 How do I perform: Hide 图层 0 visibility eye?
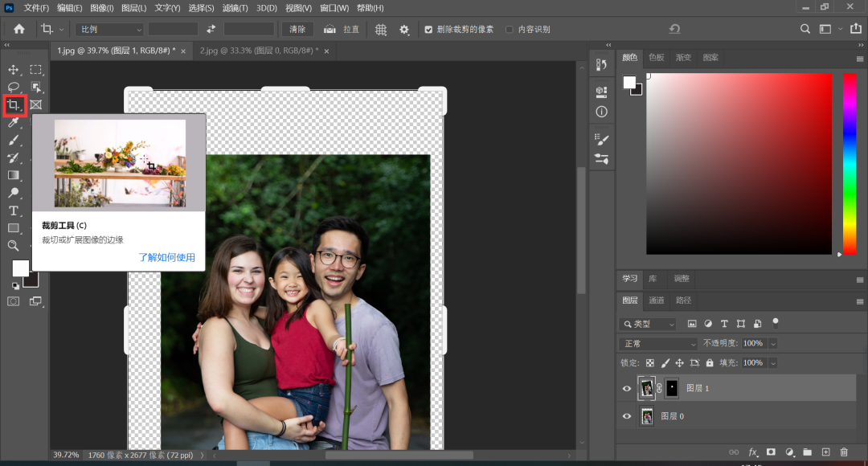pos(627,416)
